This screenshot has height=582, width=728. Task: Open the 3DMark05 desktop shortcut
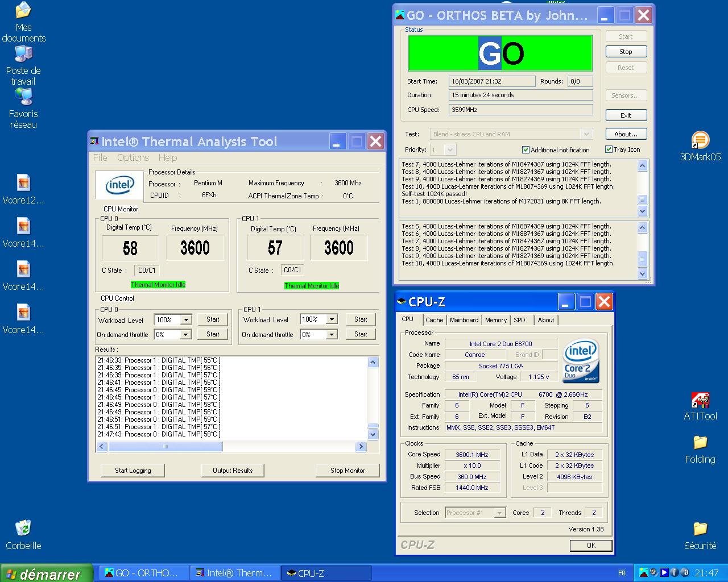700,140
